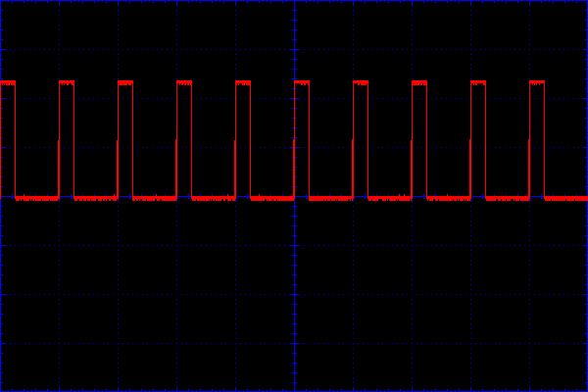Click the flat top of the leftmost partial pulse
The width and height of the screenshot is (588, 392).
pos(7,83)
